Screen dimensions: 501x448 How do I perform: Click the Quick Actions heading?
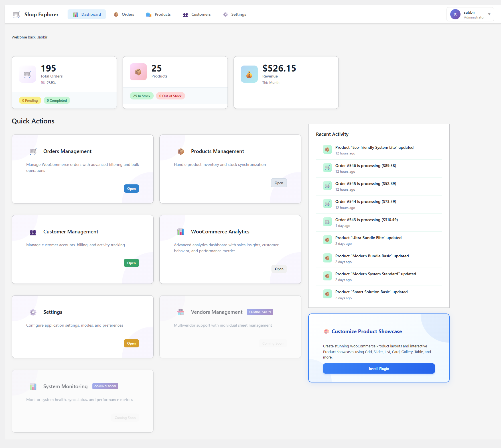point(33,121)
